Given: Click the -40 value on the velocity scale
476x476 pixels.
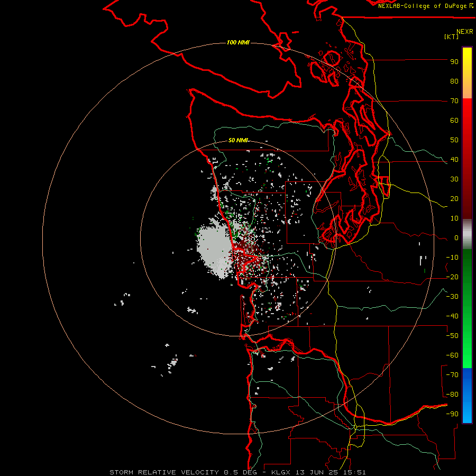Looking at the screenshot, I should (x=452, y=316).
